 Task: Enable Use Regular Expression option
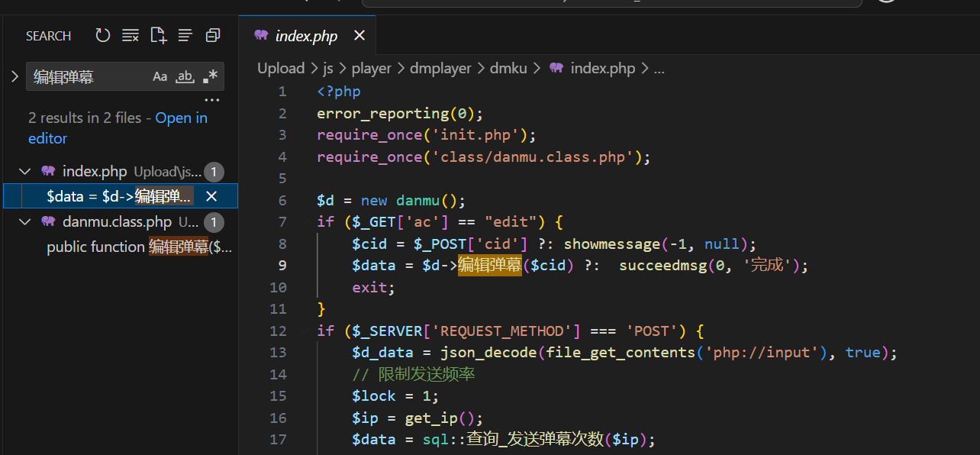click(x=210, y=76)
